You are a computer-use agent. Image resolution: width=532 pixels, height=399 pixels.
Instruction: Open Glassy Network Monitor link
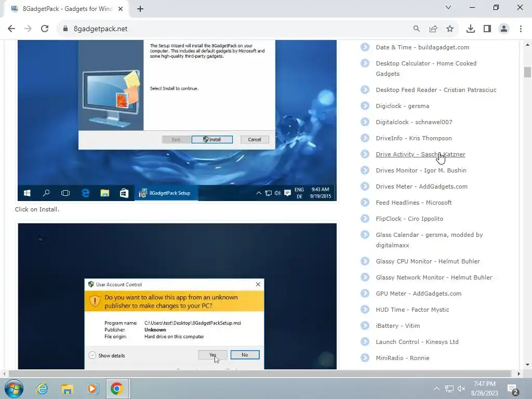[x=434, y=277]
